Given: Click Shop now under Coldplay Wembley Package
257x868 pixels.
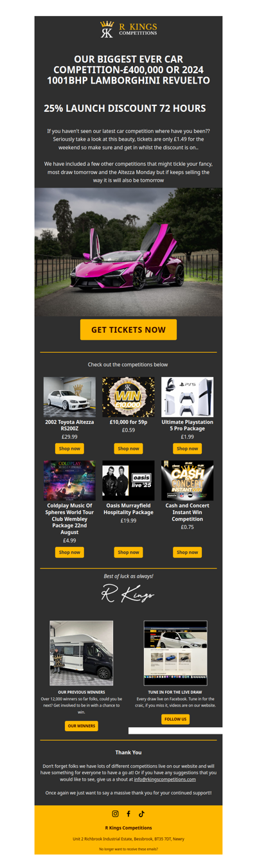Looking at the screenshot, I should point(69,552).
